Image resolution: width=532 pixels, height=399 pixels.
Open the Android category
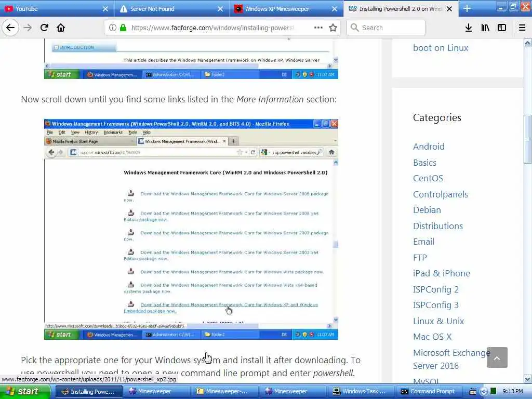point(429,147)
